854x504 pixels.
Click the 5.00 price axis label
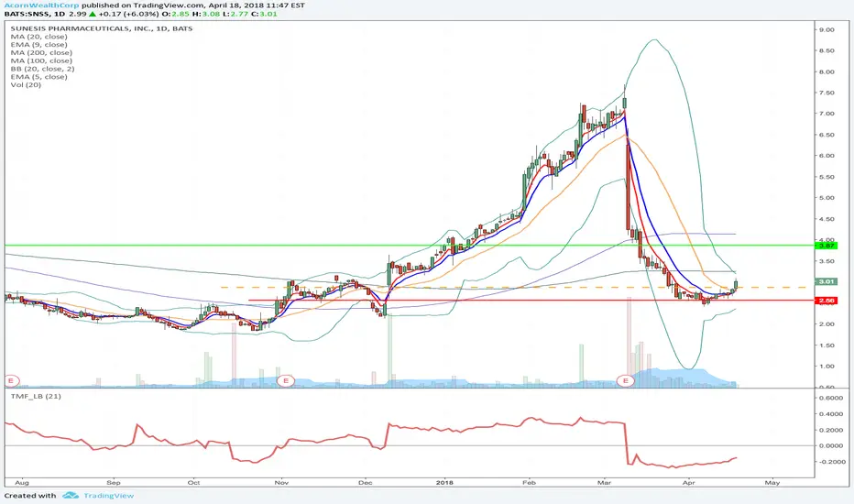point(827,198)
